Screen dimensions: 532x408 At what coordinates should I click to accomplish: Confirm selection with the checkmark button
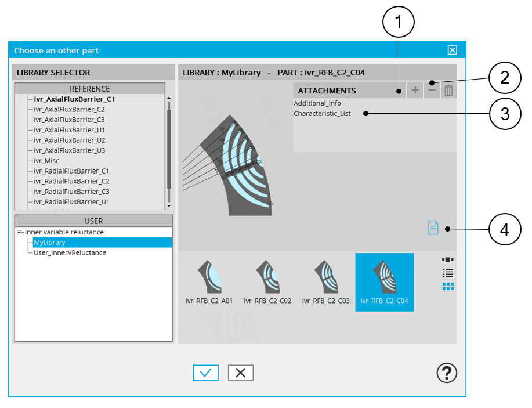point(205,373)
